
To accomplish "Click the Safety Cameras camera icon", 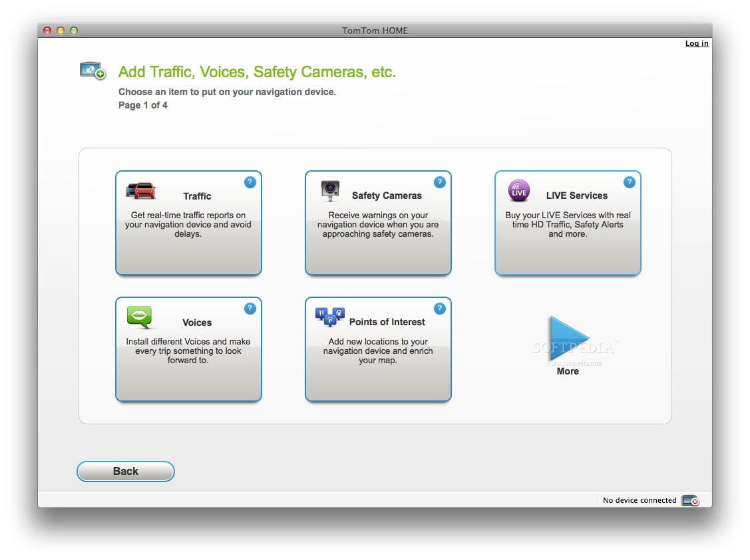I will tap(330, 190).
